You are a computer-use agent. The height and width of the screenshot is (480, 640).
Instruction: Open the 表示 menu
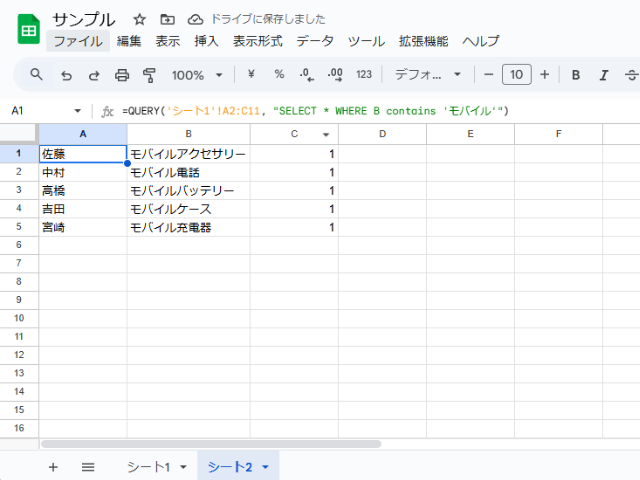[168, 41]
